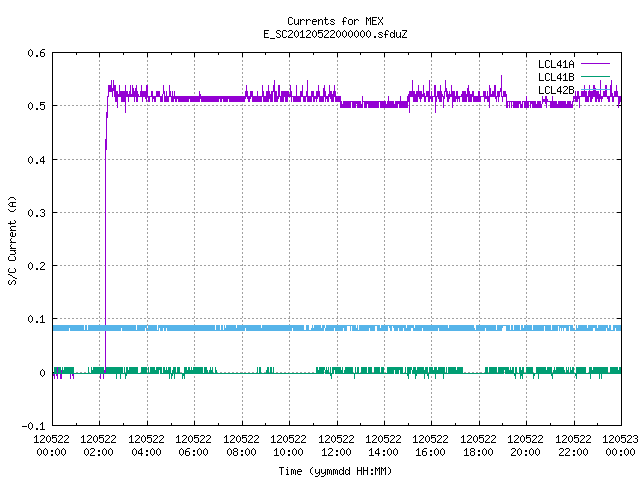The height and width of the screenshot is (480, 640).
Task: Click x-axis tick 120522 20:00
Action: [525, 445]
